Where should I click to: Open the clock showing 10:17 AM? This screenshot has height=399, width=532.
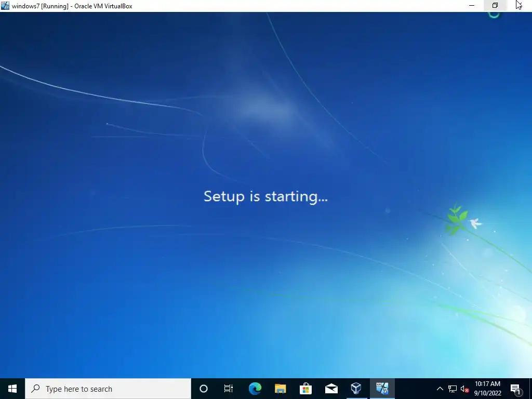click(x=487, y=389)
